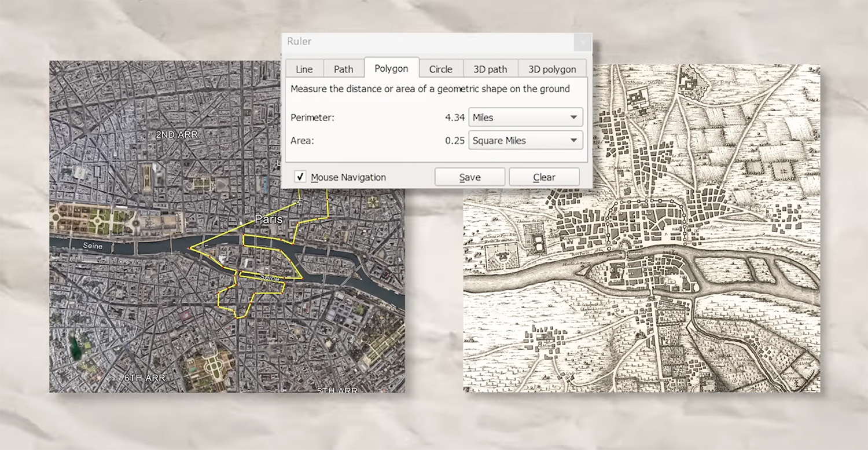Toggle the Mouse Navigation checkbox
This screenshot has height=450, width=868.
pos(300,177)
